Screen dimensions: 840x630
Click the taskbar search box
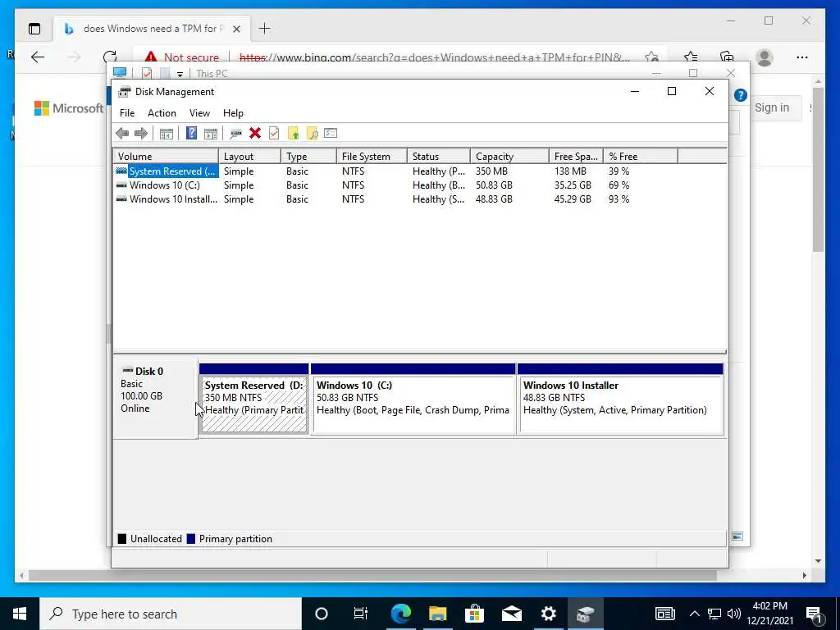pyautogui.click(x=171, y=614)
